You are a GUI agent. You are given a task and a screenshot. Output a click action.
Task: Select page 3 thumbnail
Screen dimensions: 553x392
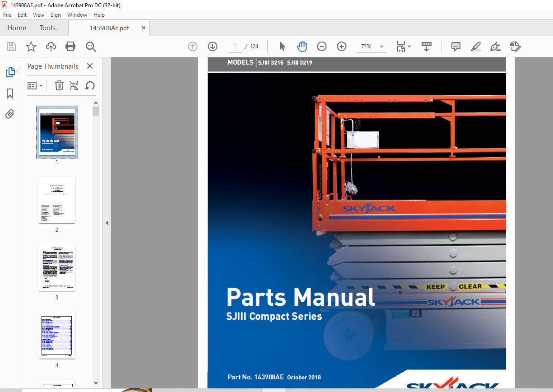coord(57,267)
